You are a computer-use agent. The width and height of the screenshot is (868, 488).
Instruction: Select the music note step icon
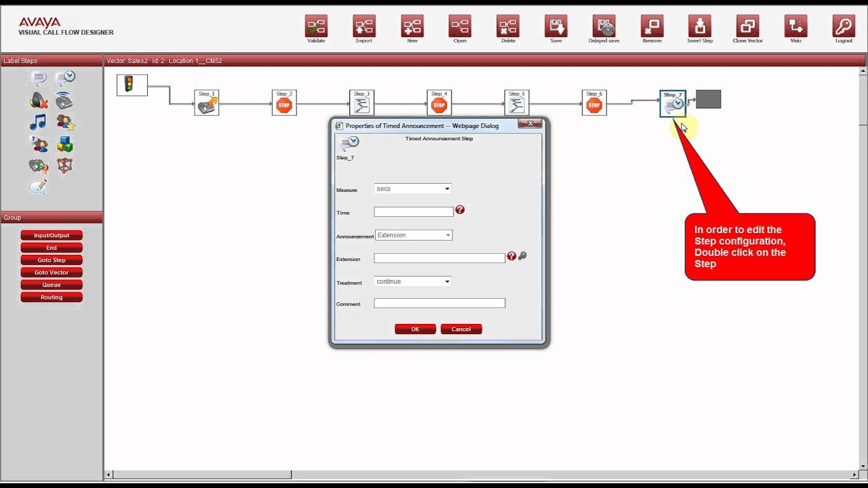(38, 123)
